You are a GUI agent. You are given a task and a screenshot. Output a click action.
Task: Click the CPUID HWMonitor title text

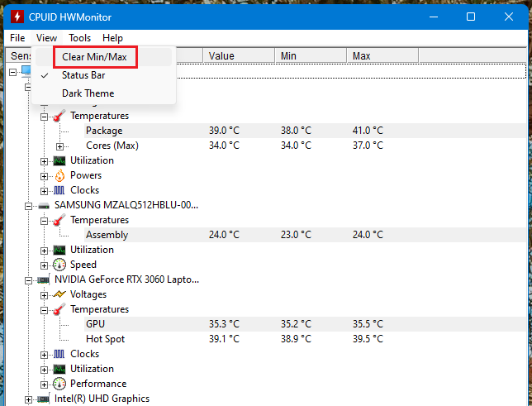tap(70, 17)
